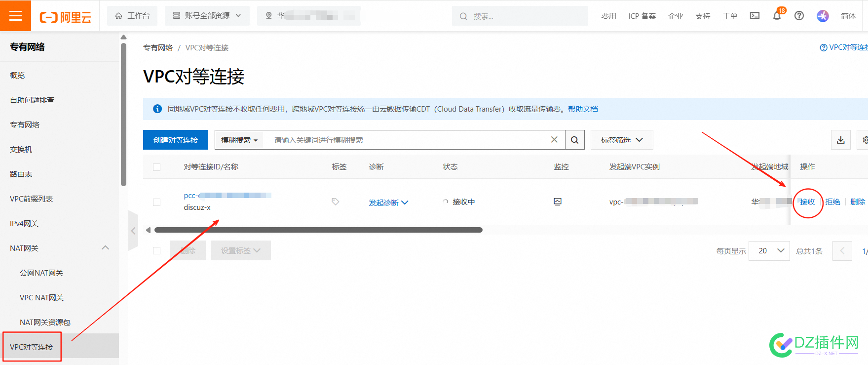Open the pcc- connection ID link
This screenshot has width=868, height=365.
(227, 196)
